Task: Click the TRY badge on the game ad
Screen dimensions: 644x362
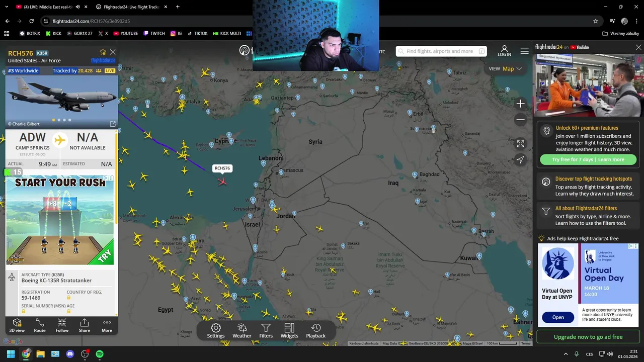Action: pos(105,255)
